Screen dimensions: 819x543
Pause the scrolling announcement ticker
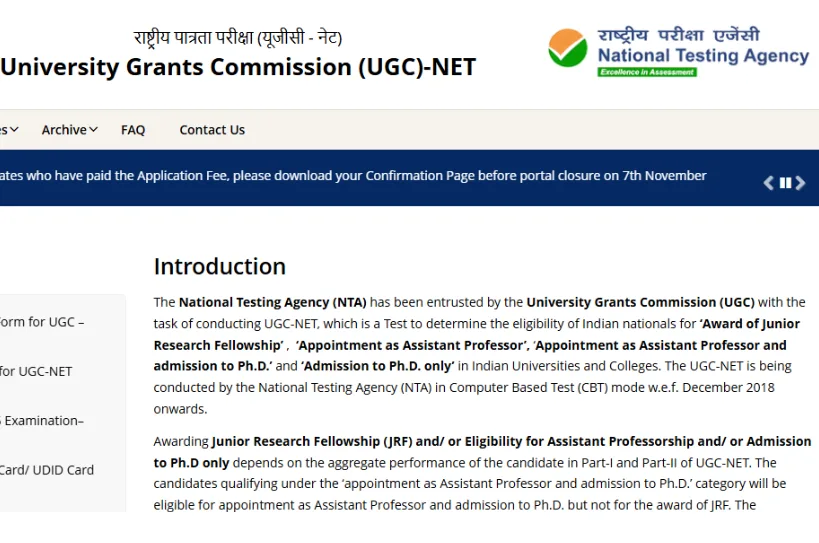[785, 182]
